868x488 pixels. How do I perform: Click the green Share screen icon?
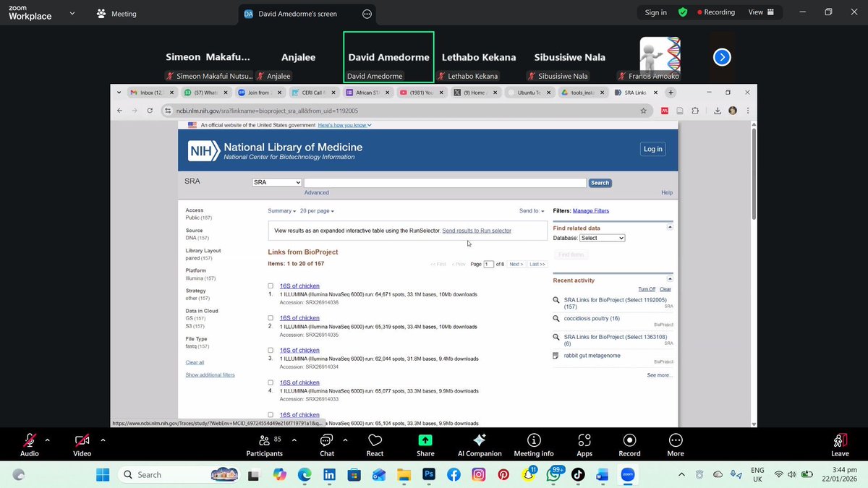pos(425,440)
